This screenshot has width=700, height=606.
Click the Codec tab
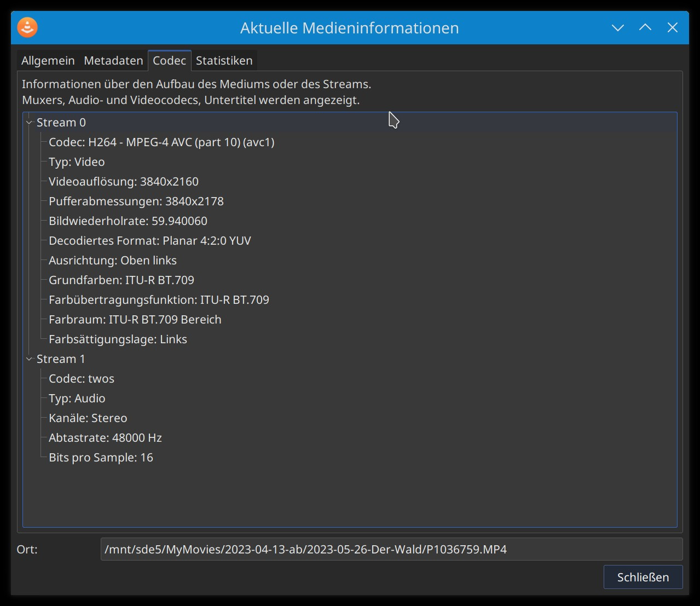tap(169, 61)
